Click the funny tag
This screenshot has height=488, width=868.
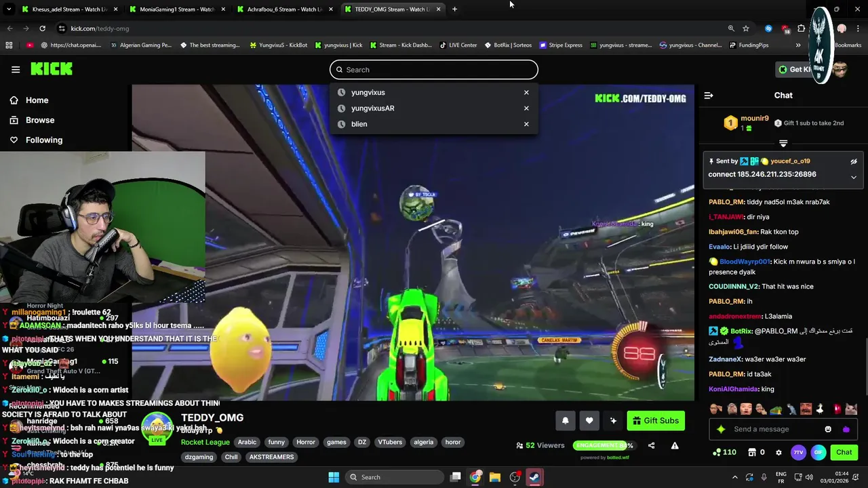(276, 442)
